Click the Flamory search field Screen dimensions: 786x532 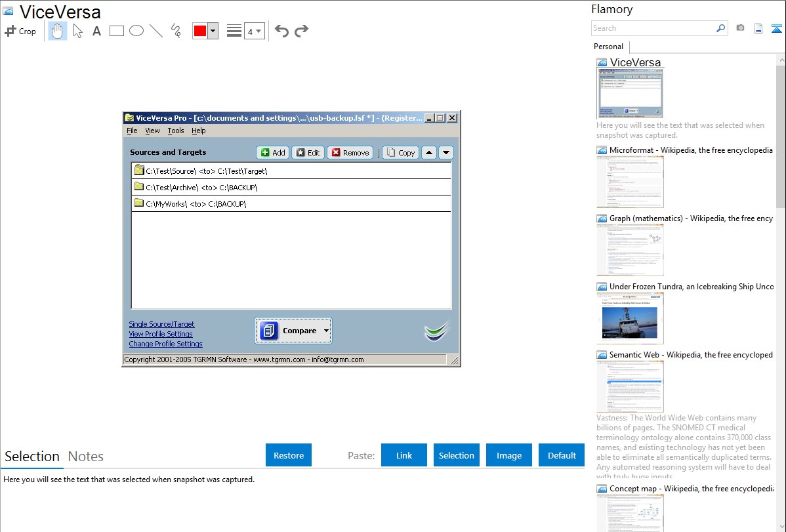(x=653, y=28)
